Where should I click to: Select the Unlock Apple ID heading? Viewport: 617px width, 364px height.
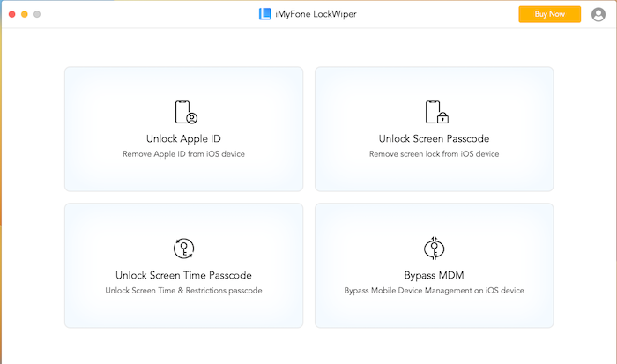[x=183, y=139]
